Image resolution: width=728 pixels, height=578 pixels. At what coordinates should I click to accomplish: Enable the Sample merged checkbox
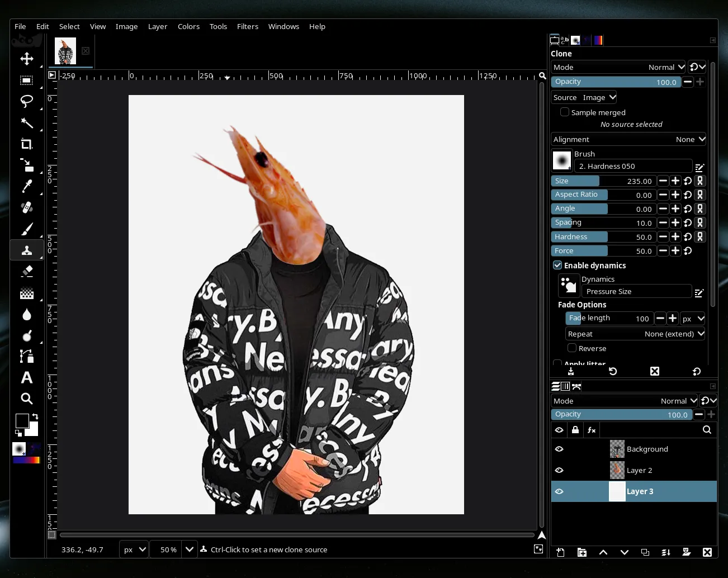565,112
